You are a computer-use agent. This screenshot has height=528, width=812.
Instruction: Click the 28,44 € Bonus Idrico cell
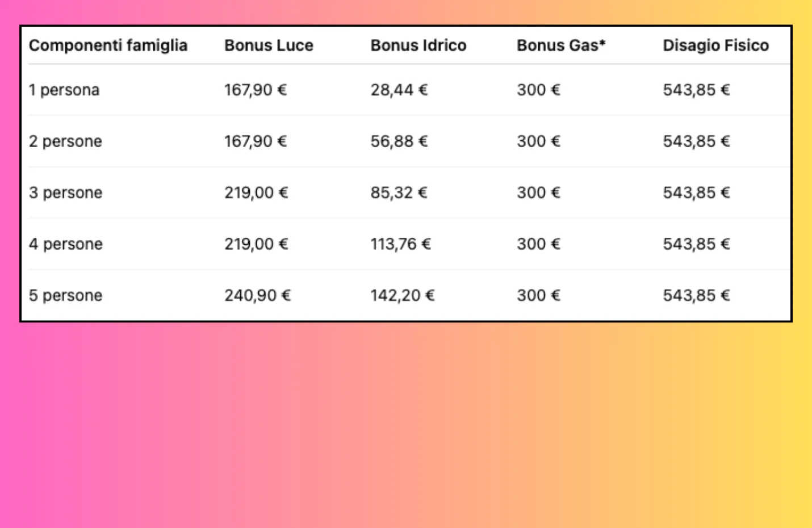pos(399,90)
